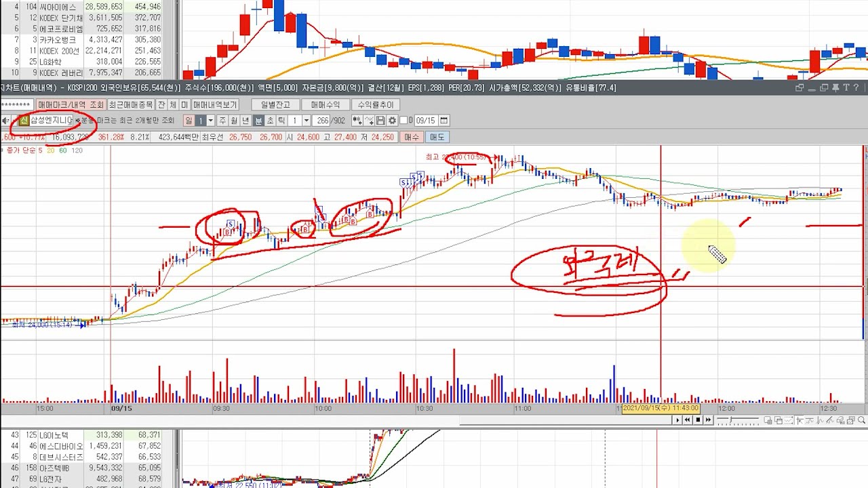868x488 pixels.
Task: Select 월 monthly period toggle
Action: 234,120
